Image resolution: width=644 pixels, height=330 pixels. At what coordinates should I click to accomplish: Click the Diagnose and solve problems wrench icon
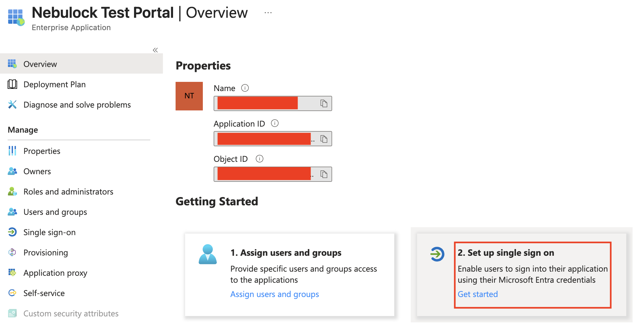click(12, 104)
